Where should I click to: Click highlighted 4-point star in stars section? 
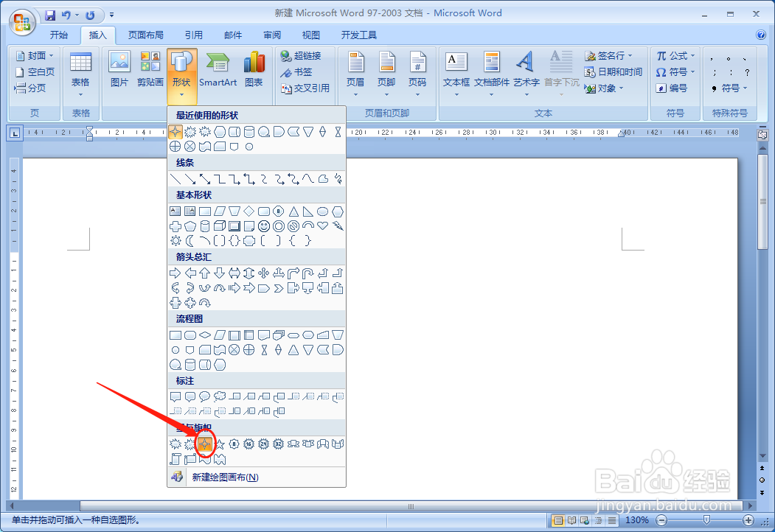click(204, 444)
